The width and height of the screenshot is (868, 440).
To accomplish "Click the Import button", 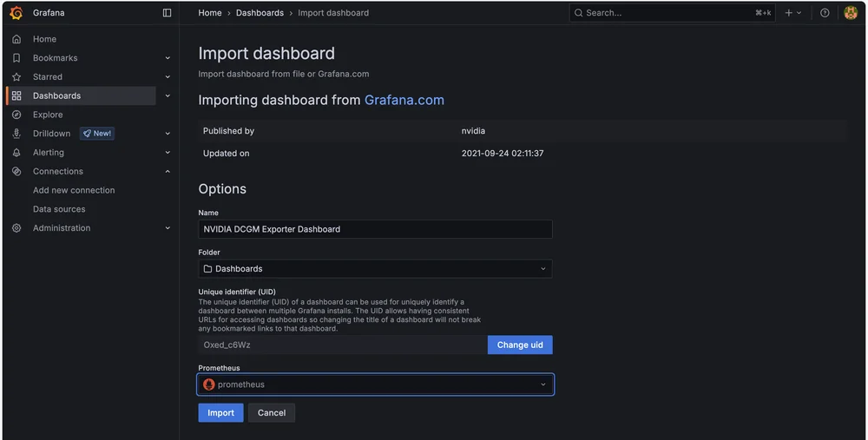I will 220,413.
